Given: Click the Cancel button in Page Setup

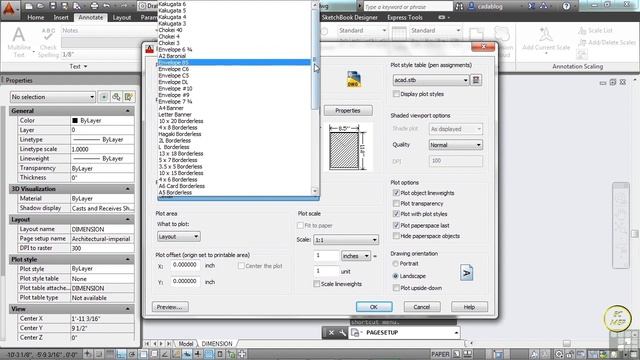Looking at the screenshot, I should [422, 307].
